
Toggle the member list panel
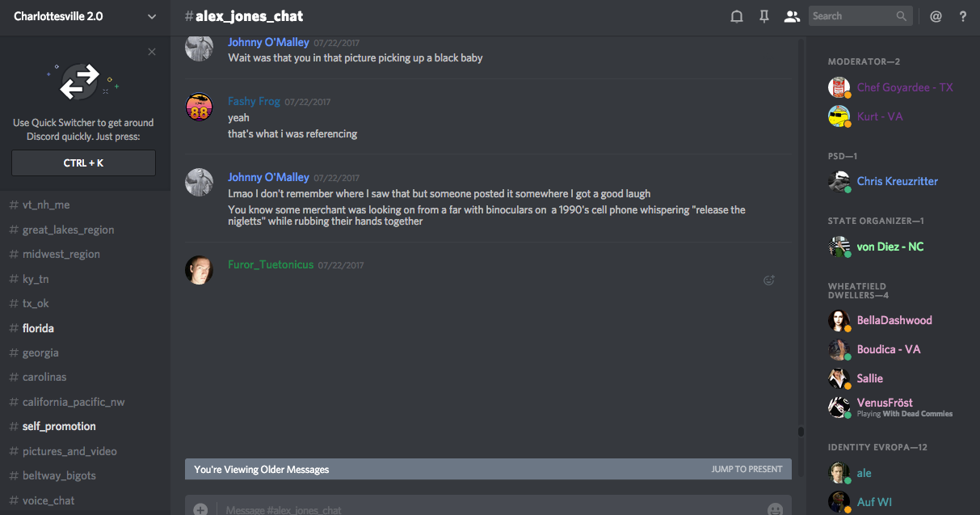(792, 16)
